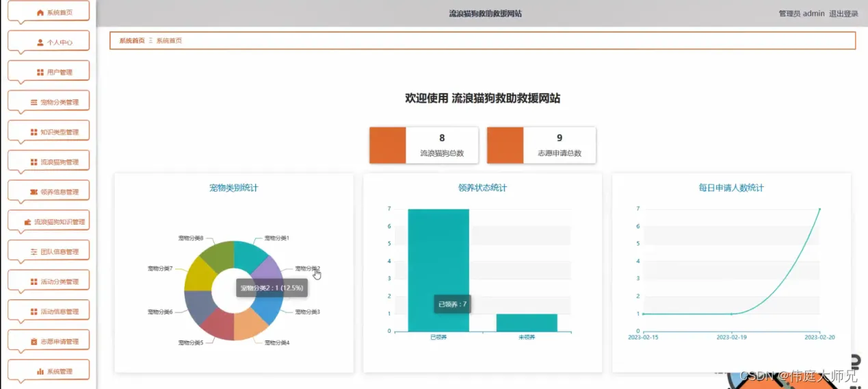Open 活动分类管理 menu item
The image size is (868, 389).
[49, 281]
